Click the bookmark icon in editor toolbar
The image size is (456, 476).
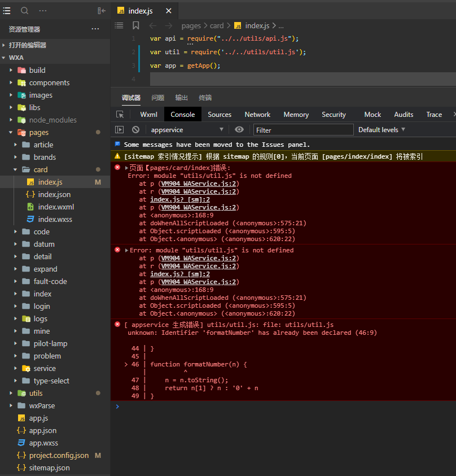coord(135,25)
